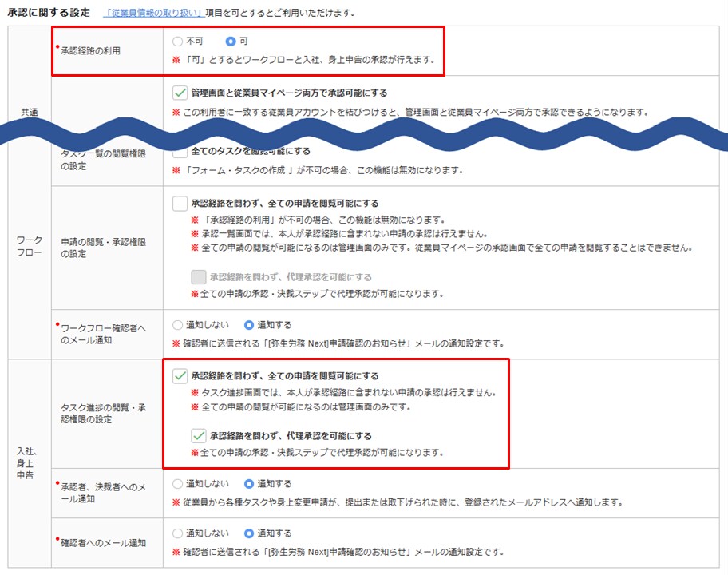
Task: Click the 承認に関する設定 heading
Action: pos(49,14)
